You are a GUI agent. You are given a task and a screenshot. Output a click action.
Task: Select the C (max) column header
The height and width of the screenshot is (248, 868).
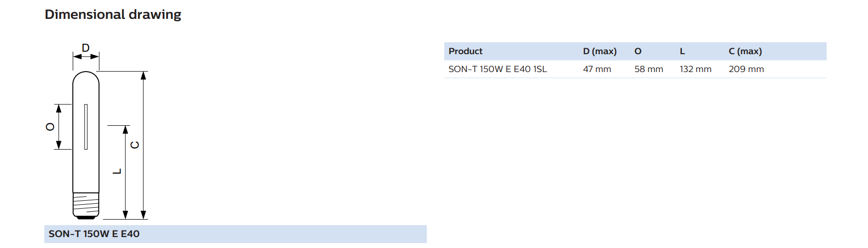[745, 51]
